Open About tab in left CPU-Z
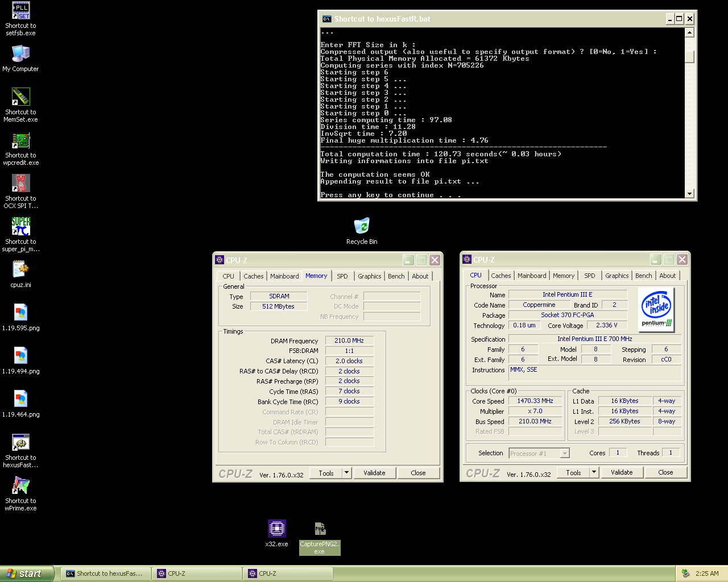This screenshot has height=582, width=728. 420,276
